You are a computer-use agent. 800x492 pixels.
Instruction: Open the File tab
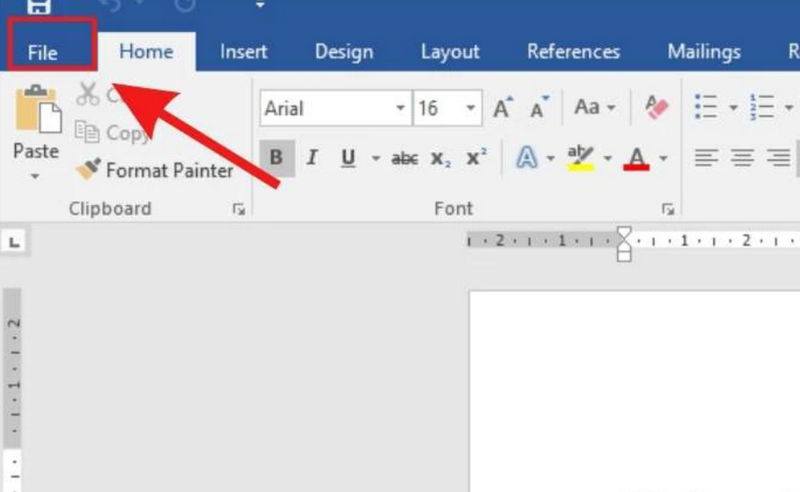[42, 52]
